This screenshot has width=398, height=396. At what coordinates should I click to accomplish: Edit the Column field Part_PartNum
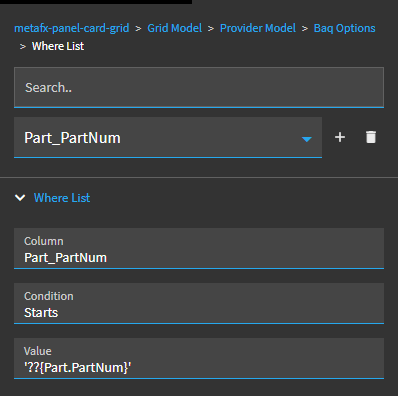click(199, 248)
